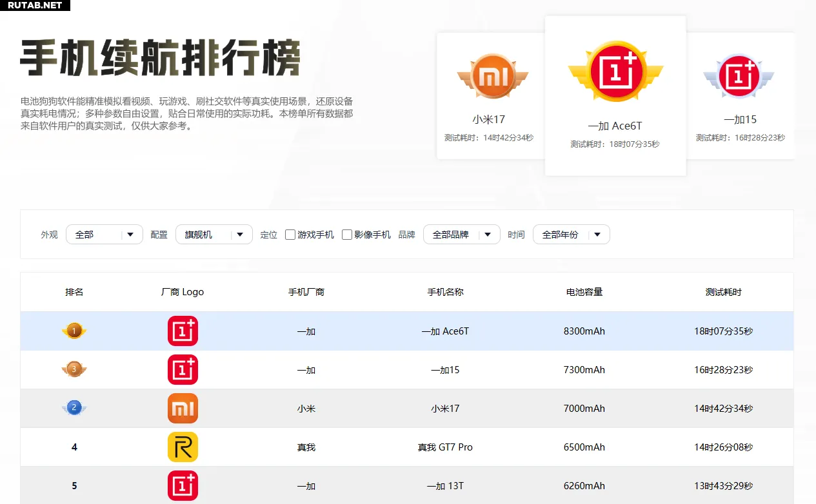Screen dimensions: 816x504
Task: Click the orange Xiaomi logo in table row
Action: point(183,409)
